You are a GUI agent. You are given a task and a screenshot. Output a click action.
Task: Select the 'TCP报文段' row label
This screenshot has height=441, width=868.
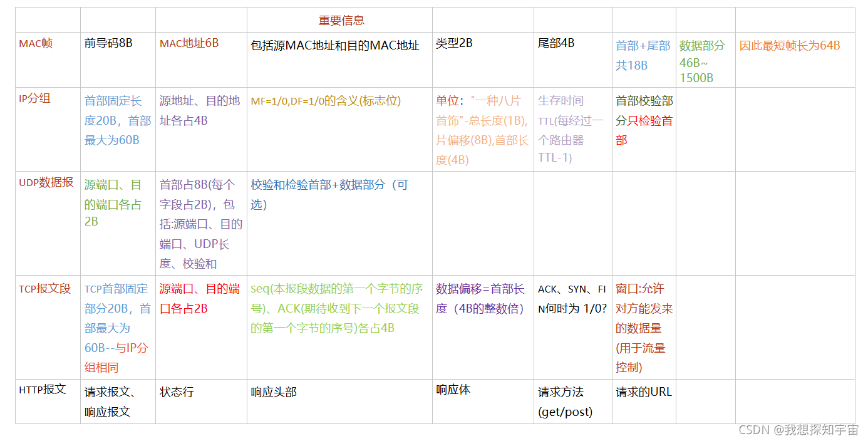(45, 289)
